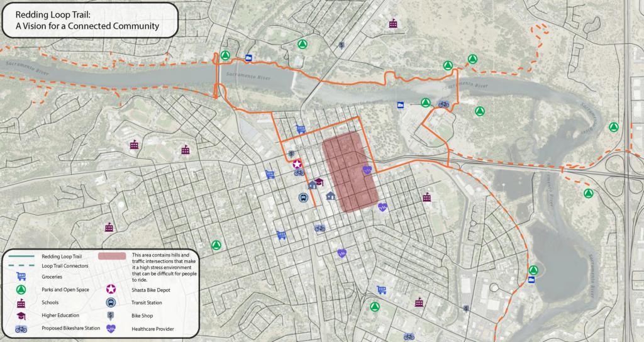Select the heart marker inside the red shaded zone
Screen dimensions: 644x342
pyautogui.click(x=367, y=170)
